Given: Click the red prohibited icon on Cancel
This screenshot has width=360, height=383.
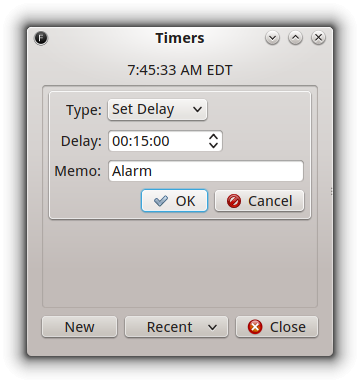Looking at the screenshot, I should tap(234, 201).
